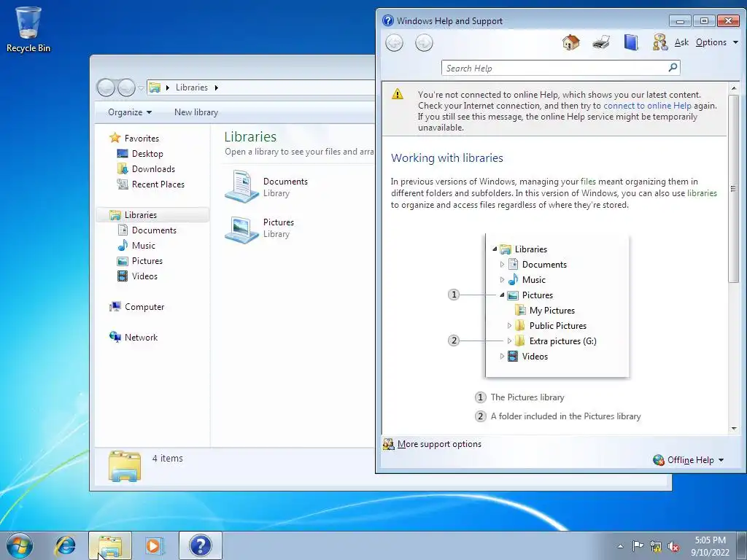Go back in Help and Support
Viewport: 747px width, 560px height.
pos(394,43)
